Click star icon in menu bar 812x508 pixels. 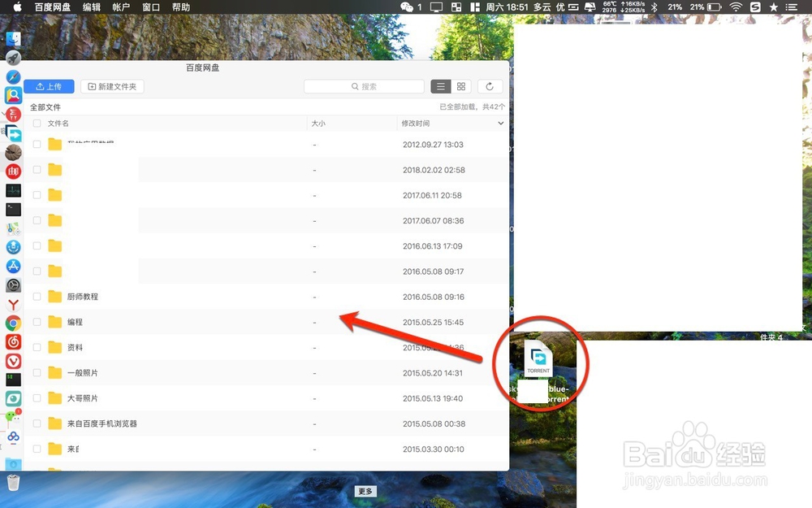(x=774, y=7)
